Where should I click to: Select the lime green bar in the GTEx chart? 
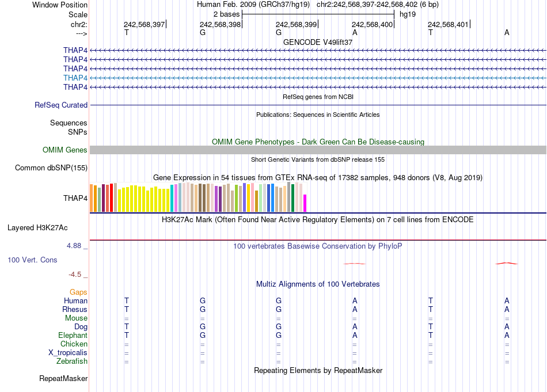(x=236, y=198)
